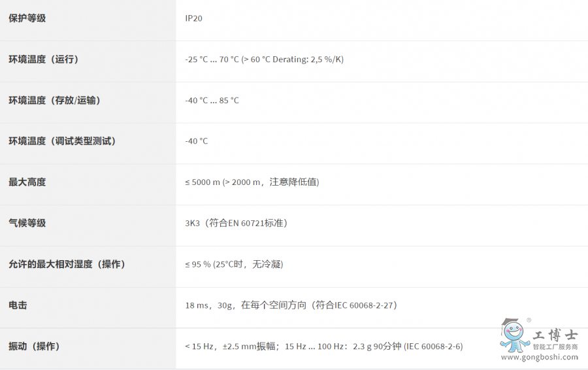This screenshot has height=370, width=588.
Task: Click the -40 °C ... 85 °C value
Action: 212,101
